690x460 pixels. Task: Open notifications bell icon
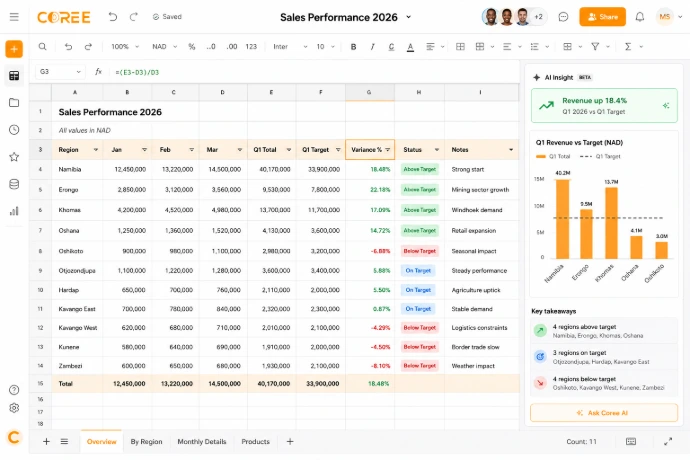point(640,17)
